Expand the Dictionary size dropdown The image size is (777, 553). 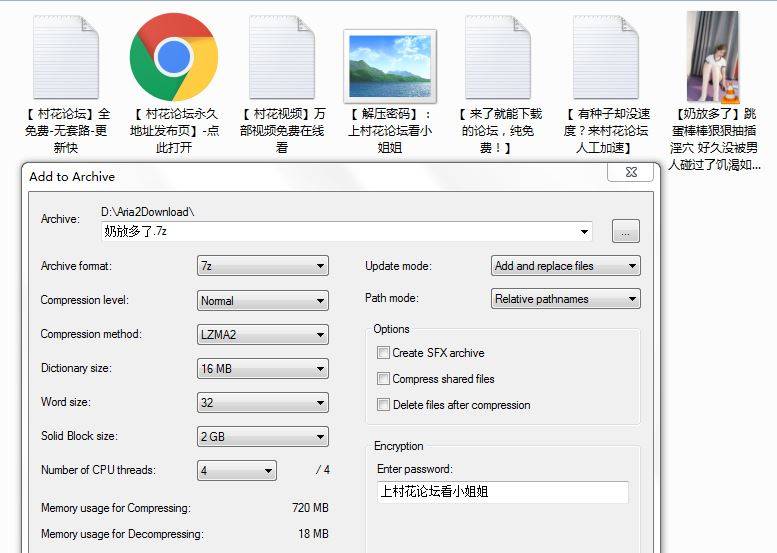pos(263,369)
